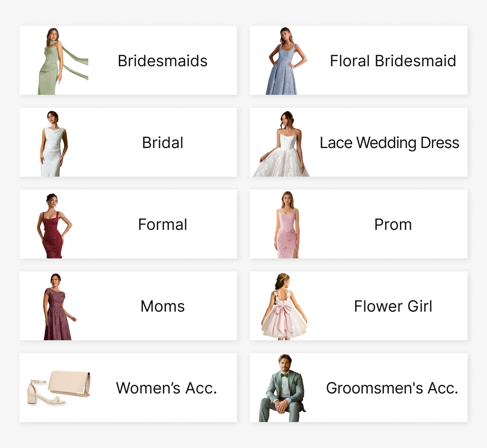The image size is (487, 448).
Task: Open the Prom category label
Action: click(393, 224)
